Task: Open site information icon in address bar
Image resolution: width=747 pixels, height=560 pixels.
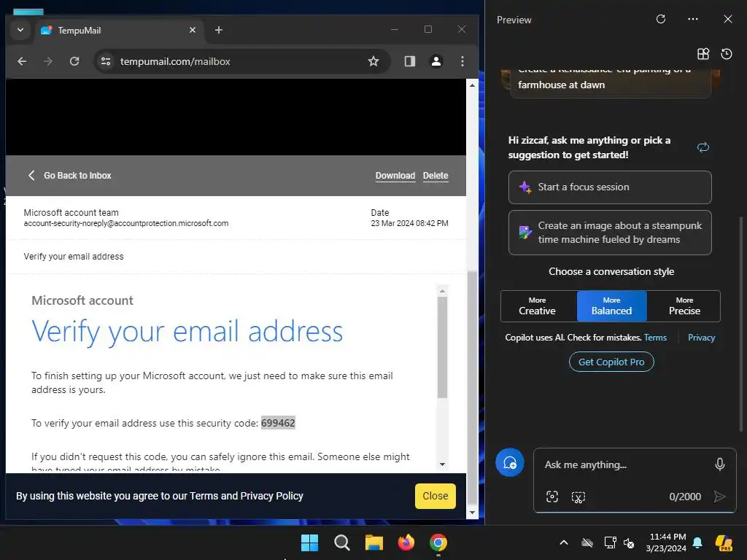Action: [106, 61]
